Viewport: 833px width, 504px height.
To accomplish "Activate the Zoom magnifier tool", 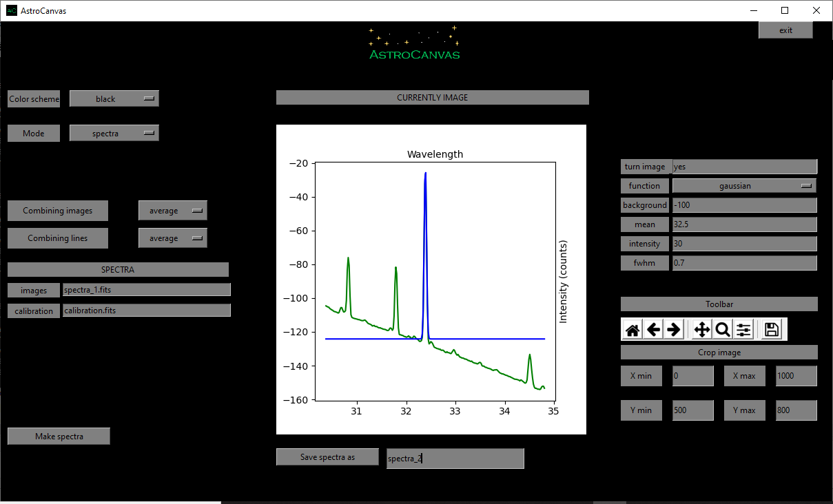I will tap(723, 330).
